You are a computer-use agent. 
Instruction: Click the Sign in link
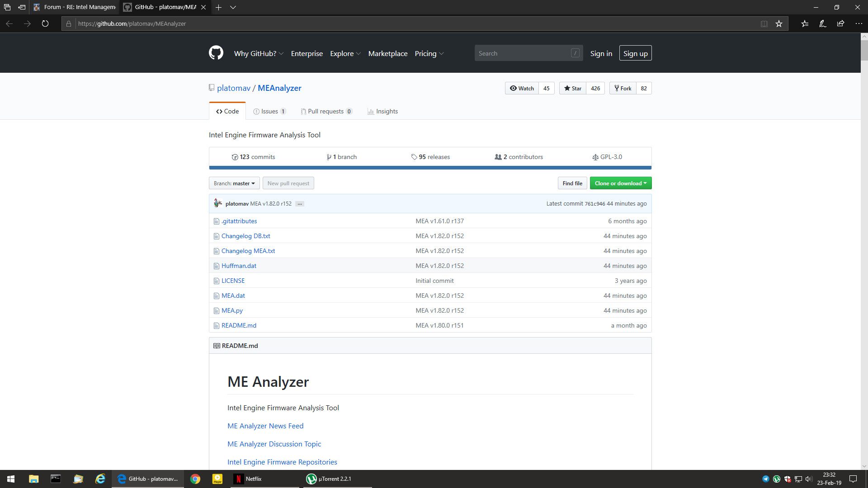tap(601, 53)
